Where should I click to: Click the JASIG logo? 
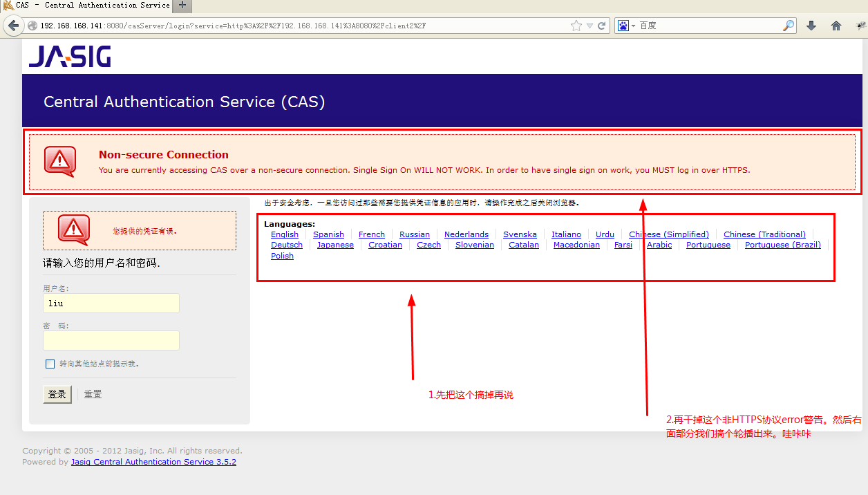pos(70,57)
